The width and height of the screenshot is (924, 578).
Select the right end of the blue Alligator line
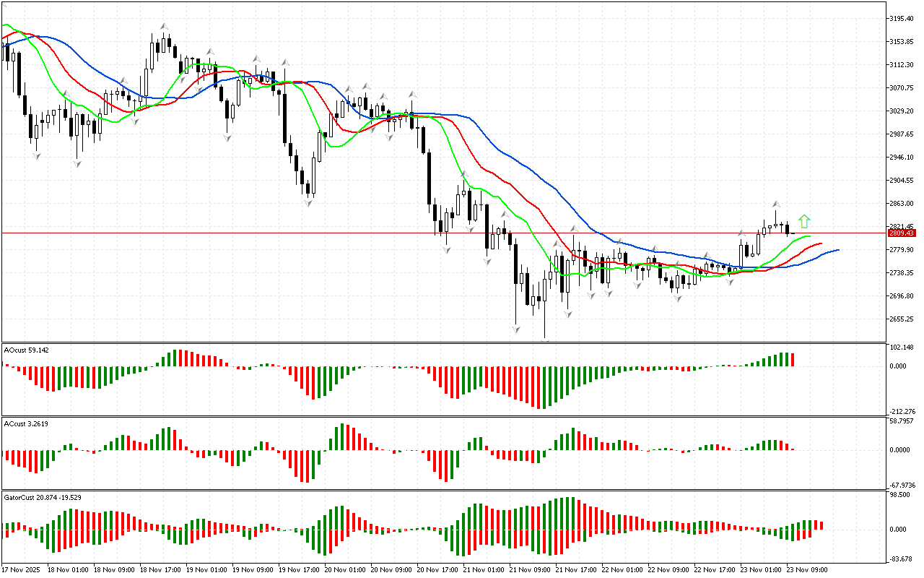(837, 250)
